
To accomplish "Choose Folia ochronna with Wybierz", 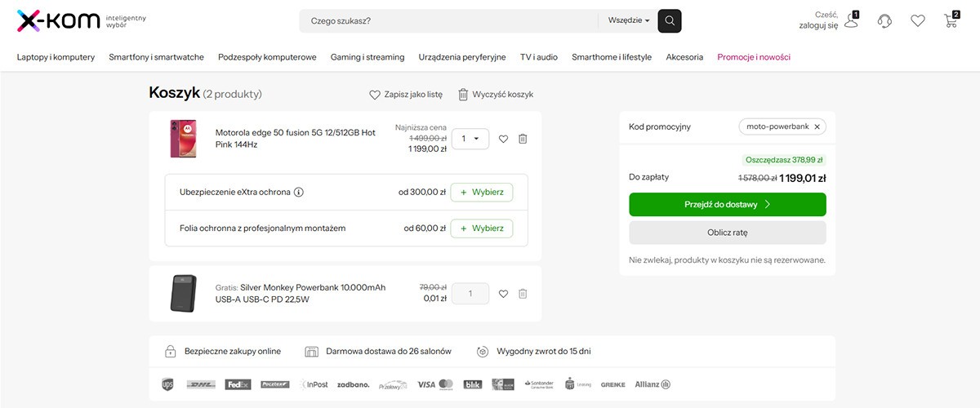I will [482, 228].
